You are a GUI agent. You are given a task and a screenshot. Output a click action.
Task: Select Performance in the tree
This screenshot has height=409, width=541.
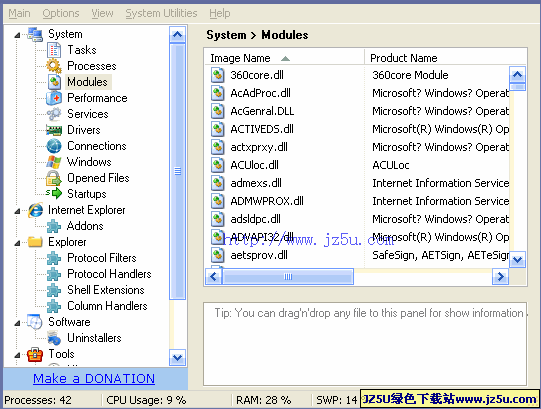[x=97, y=98]
